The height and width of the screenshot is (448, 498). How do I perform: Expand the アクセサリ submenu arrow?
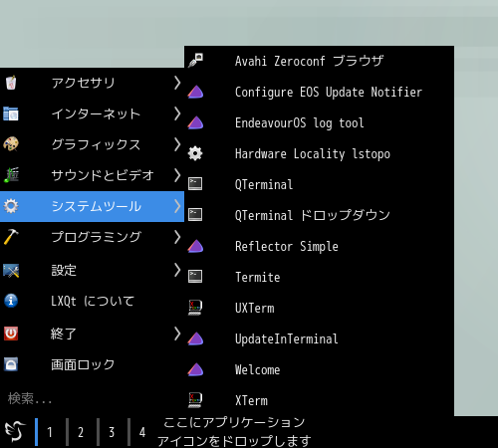point(177,83)
